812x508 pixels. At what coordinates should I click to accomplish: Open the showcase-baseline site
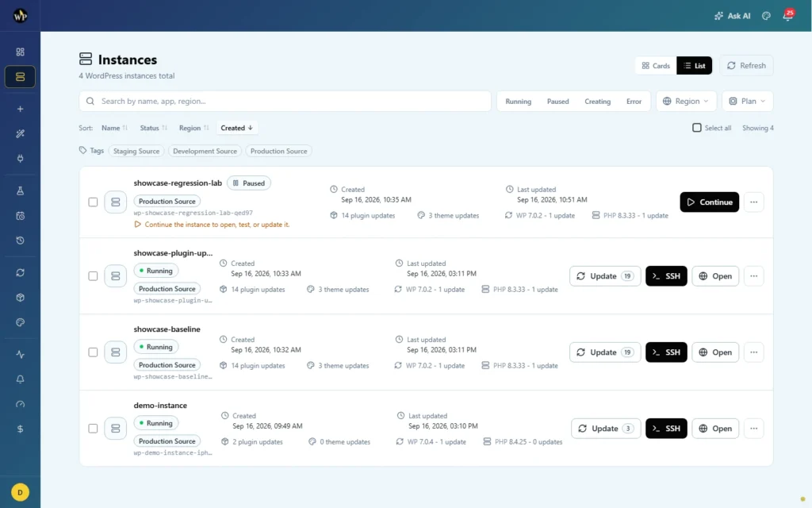tap(715, 352)
